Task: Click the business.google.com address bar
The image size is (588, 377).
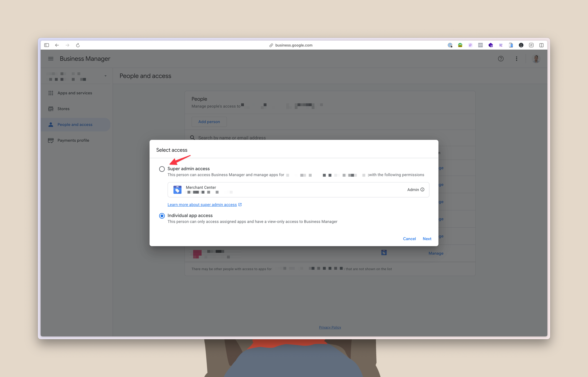Action: click(x=293, y=45)
